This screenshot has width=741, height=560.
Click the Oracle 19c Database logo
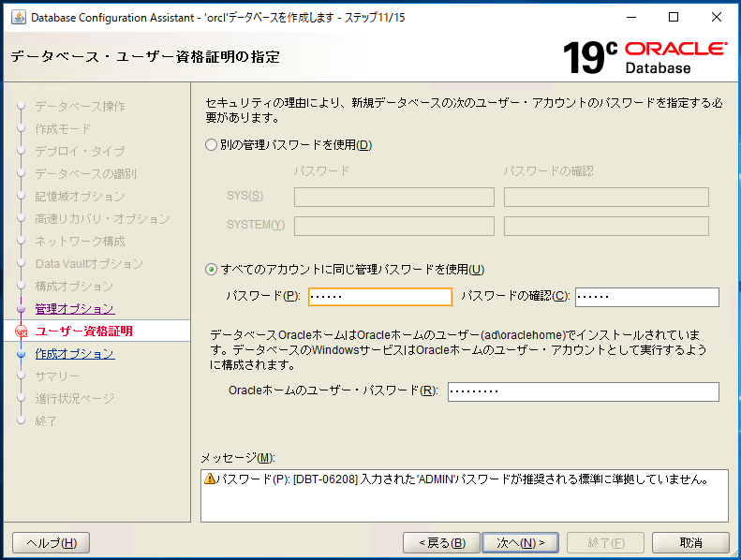[x=645, y=56]
